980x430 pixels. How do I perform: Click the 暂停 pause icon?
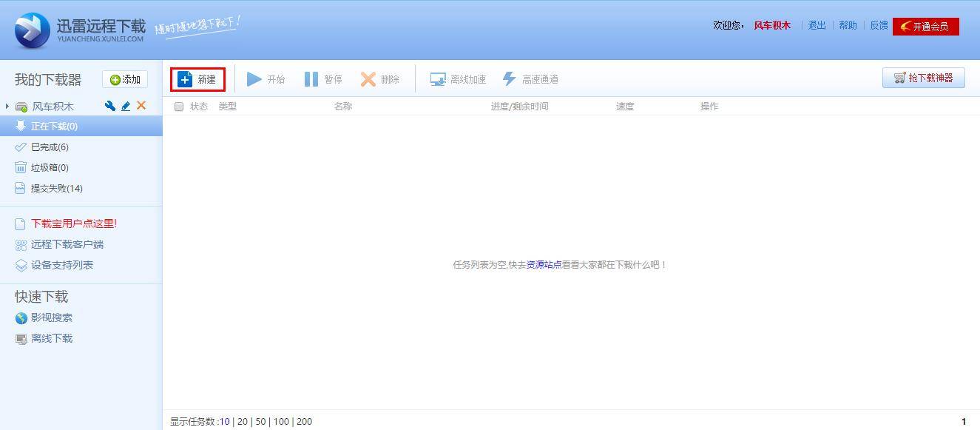pos(311,79)
